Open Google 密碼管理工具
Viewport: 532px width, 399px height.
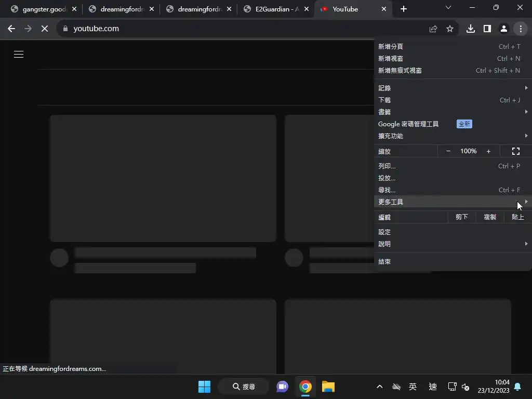(x=453, y=124)
